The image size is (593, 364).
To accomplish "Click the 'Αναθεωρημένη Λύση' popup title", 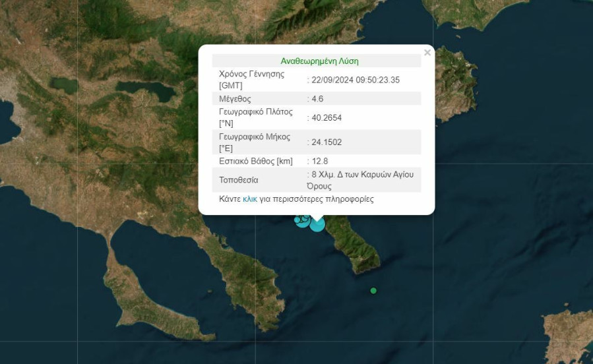I will click(319, 61).
